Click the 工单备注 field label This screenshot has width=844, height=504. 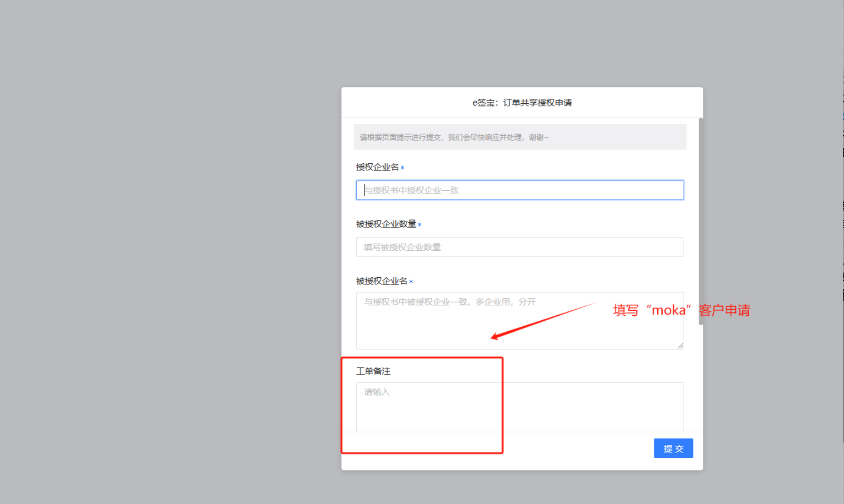click(373, 371)
